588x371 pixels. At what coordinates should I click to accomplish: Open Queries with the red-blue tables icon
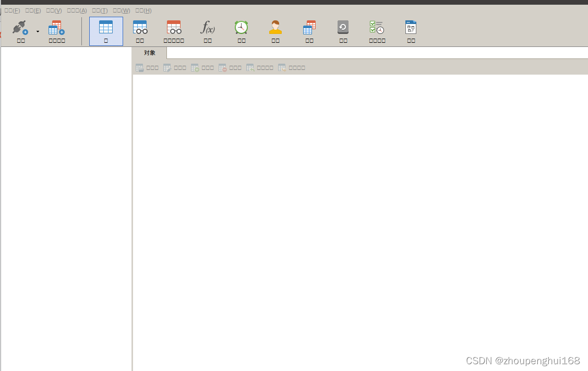click(309, 27)
